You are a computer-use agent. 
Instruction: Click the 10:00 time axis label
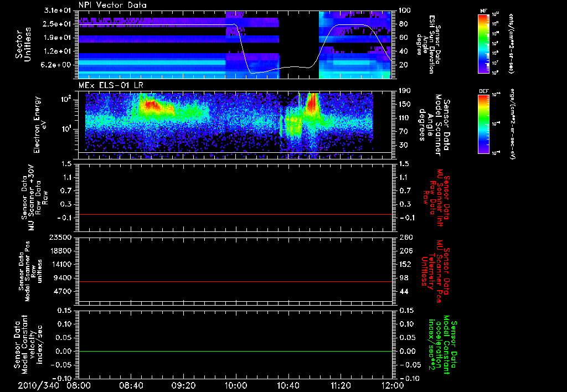tap(236, 385)
